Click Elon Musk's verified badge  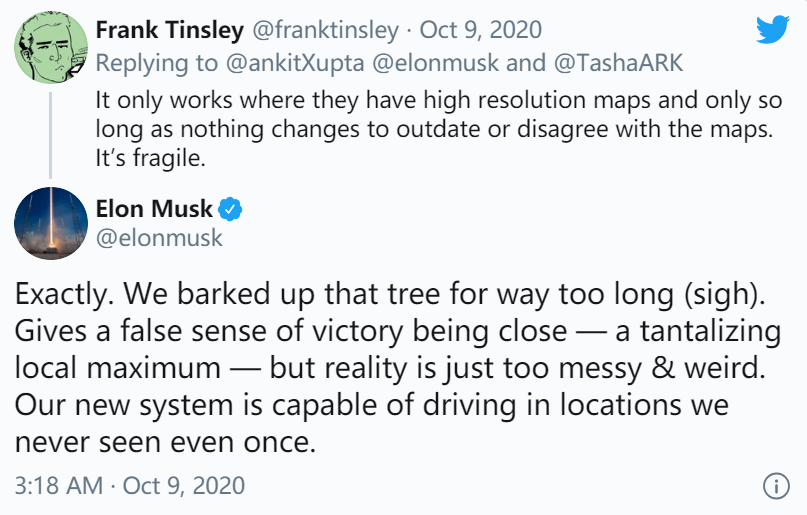pyautogui.click(x=230, y=209)
